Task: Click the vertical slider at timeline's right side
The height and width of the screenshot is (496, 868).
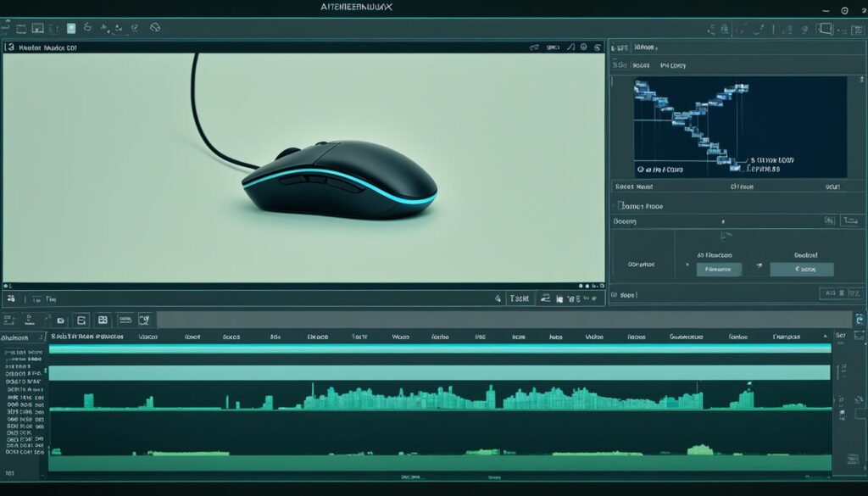Action: coord(842,370)
